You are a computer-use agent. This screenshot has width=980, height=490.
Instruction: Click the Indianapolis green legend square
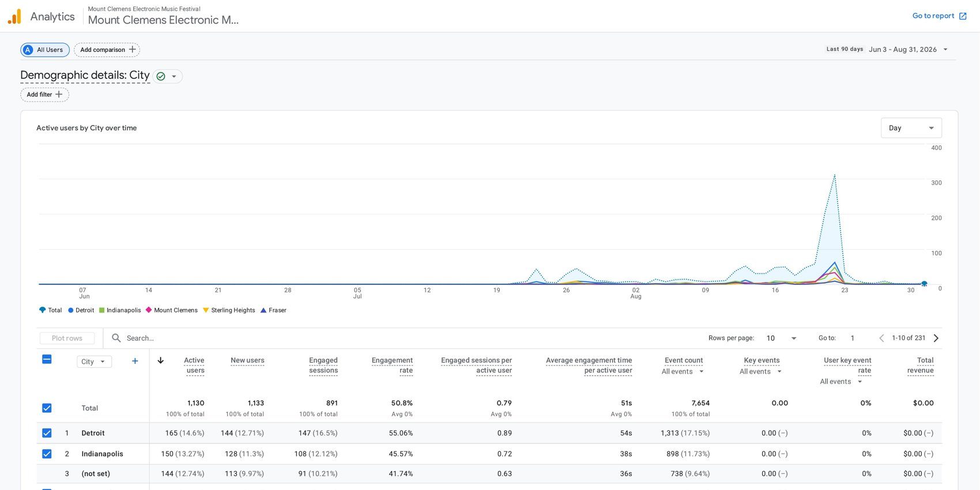coord(102,310)
